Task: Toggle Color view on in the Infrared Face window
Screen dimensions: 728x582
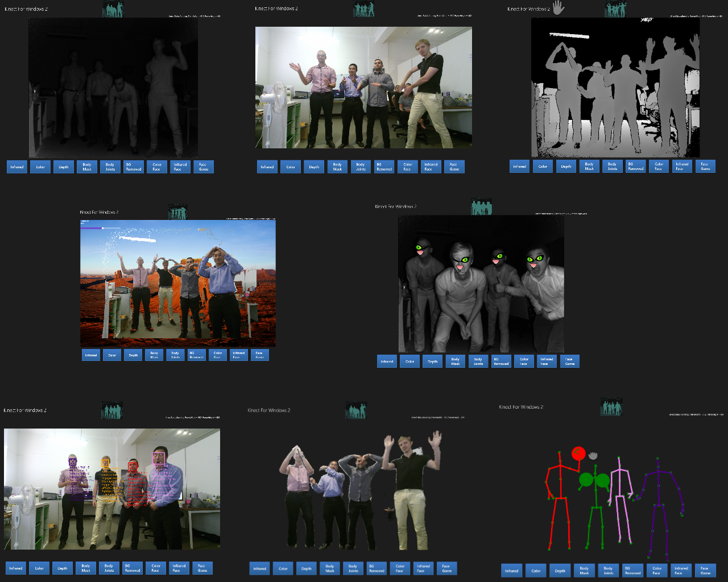Action: pos(409,361)
